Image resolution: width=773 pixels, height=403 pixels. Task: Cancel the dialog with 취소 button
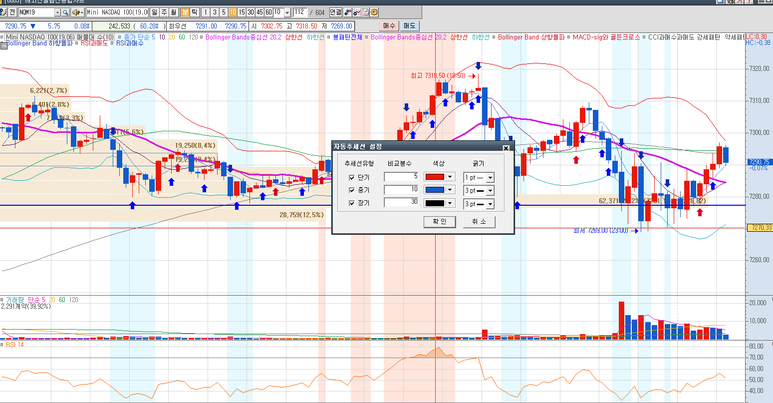[x=479, y=221]
